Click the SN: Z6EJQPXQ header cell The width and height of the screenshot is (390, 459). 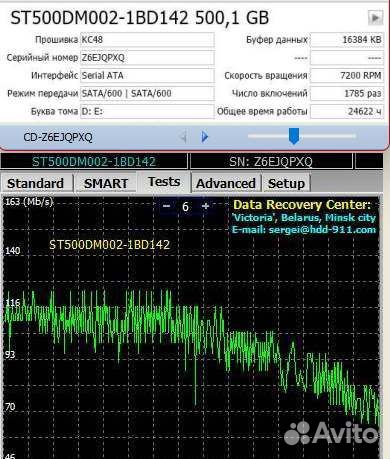(271, 162)
